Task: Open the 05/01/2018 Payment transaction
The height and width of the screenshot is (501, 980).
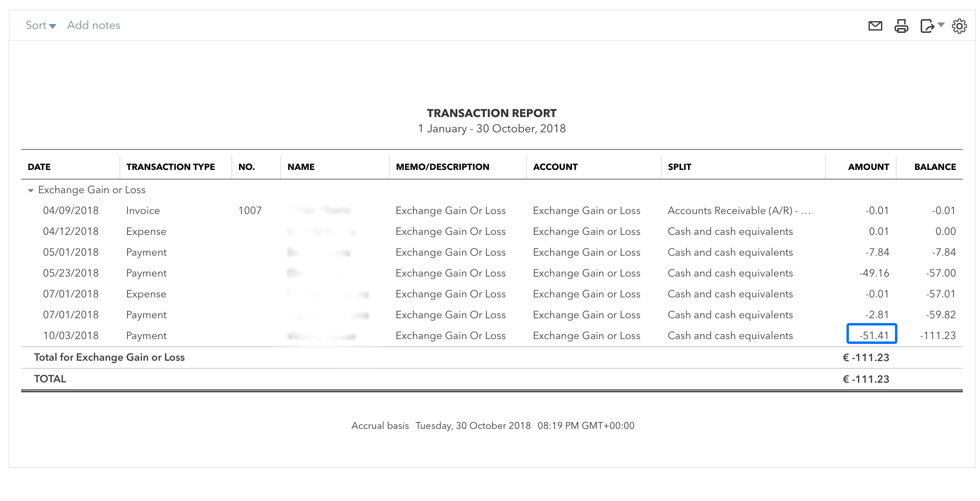Action: 146,253
